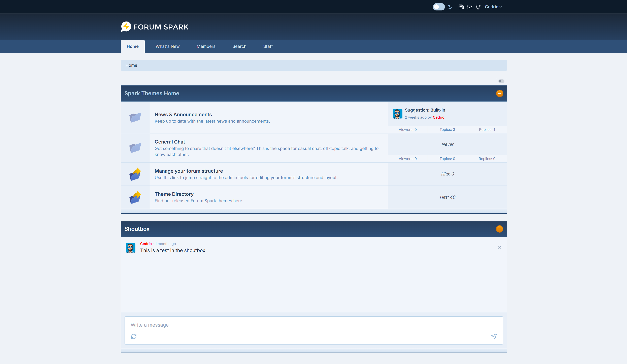Image resolution: width=627 pixels, height=364 pixels.
Task: Click Cedric's avatar beside Suggestion: Built-in
Action: pos(397,114)
